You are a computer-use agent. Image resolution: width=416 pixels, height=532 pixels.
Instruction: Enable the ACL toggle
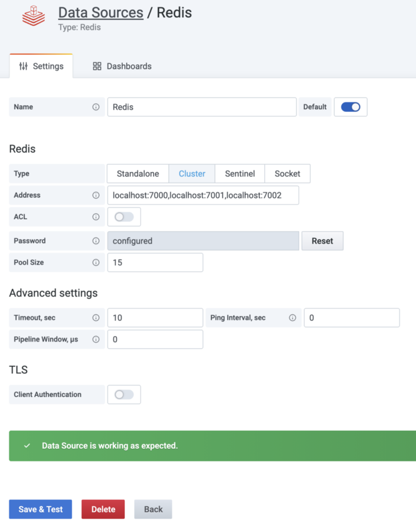coord(124,217)
